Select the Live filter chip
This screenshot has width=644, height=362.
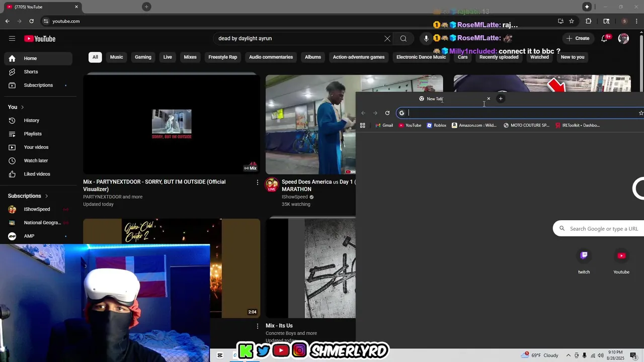point(168,57)
